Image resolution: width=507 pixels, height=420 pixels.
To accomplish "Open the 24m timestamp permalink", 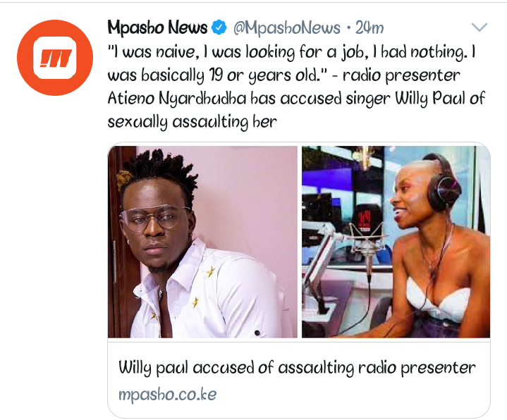I will pyautogui.click(x=369, y=27).
